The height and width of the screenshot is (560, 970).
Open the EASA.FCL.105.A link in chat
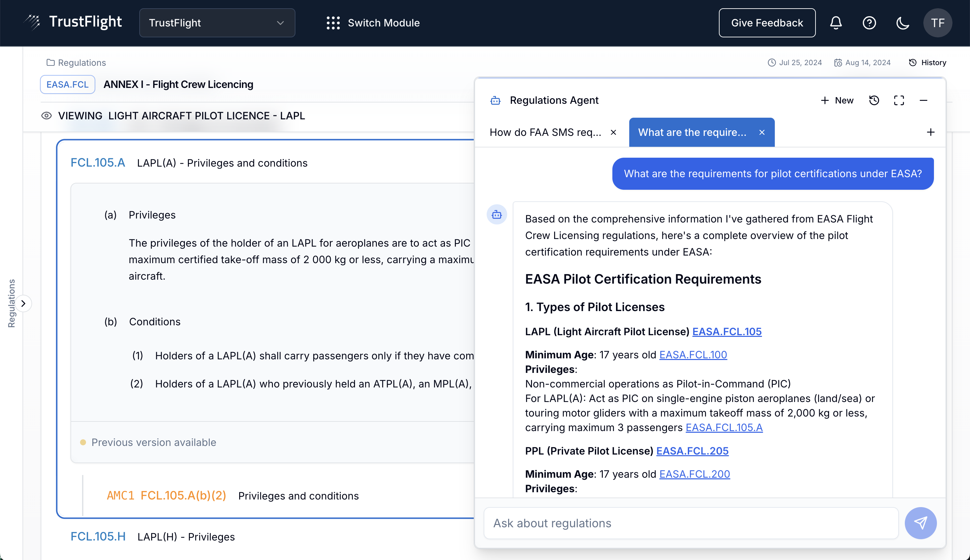pyautogui.click(x=724, y=427)
